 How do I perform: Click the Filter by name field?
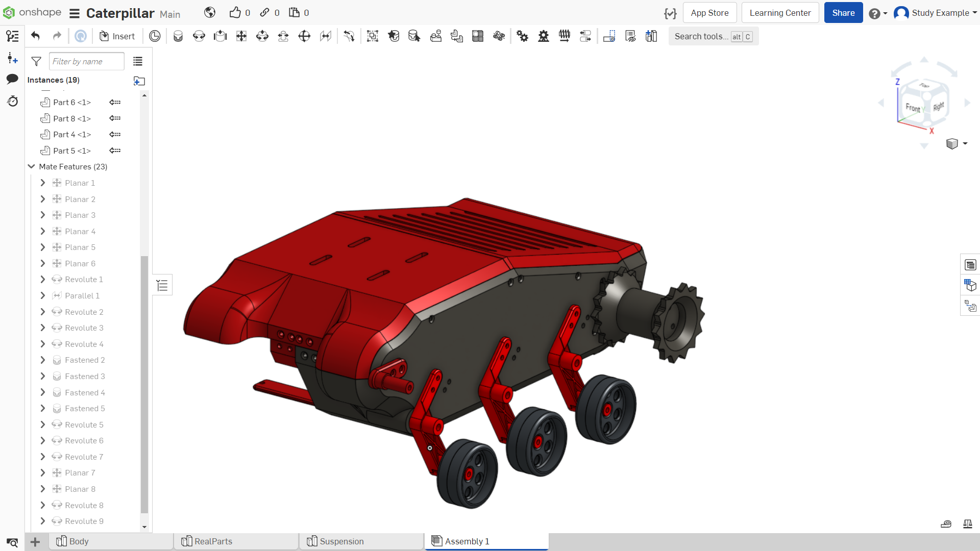[87, 61]
